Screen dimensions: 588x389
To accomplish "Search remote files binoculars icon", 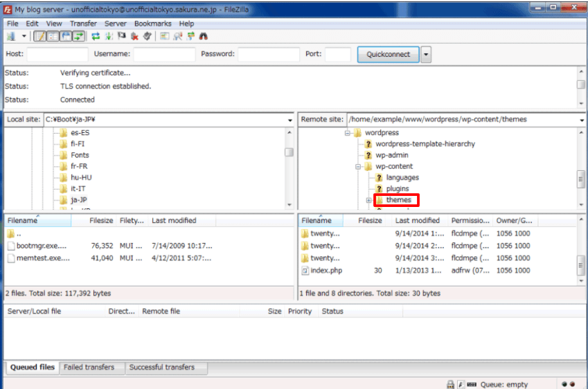I will (x=203, y=37).
